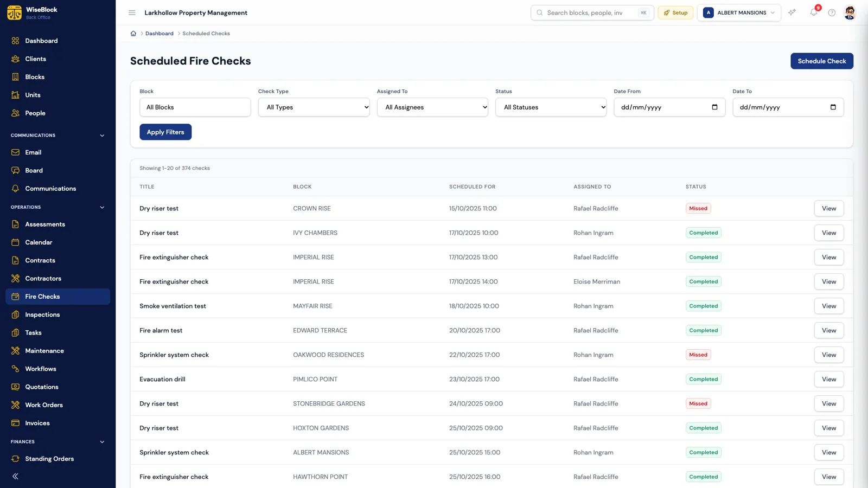Click the Eloise Merriman assignee cell
The image size is (868, 488).
[597, 281]
